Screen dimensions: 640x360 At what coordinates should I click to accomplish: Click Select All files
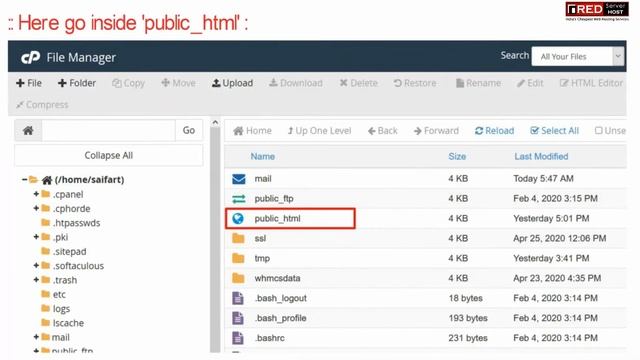[555, 131]
